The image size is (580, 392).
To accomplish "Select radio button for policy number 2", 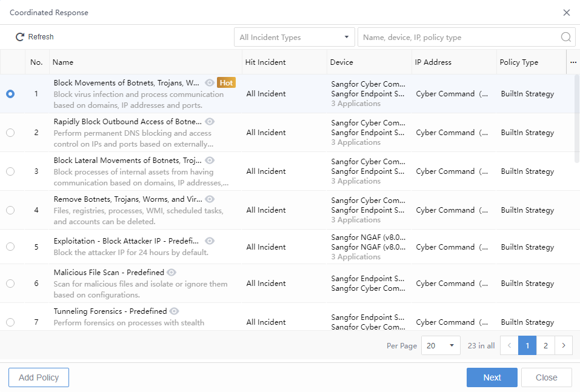I will click(x=10, y=133).
